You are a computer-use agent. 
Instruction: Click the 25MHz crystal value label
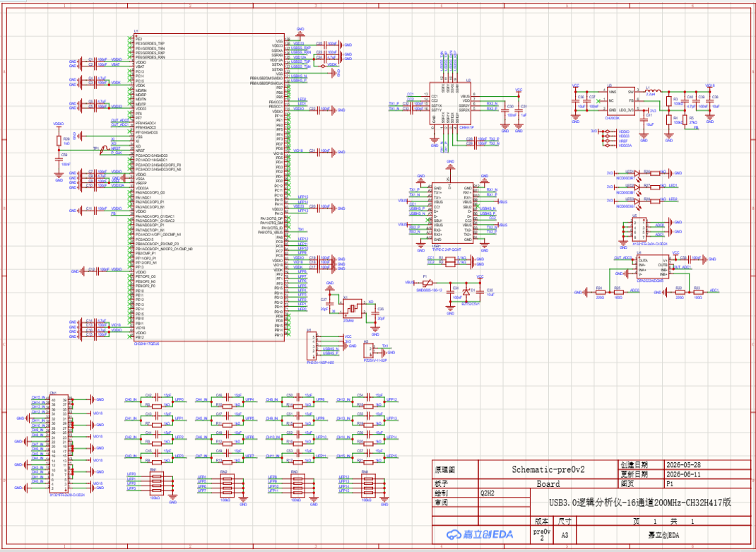(348, 320)
